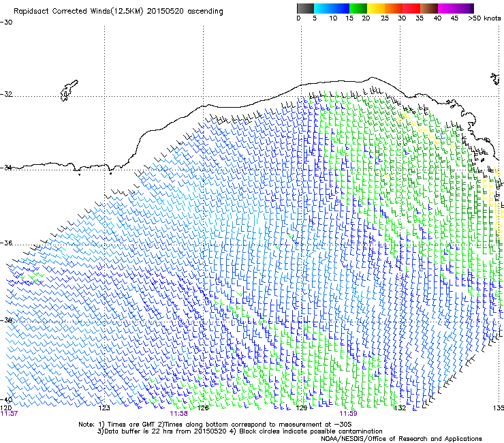
Task: Click the 11:59 swath time marker
Action: tap(349, 414)
